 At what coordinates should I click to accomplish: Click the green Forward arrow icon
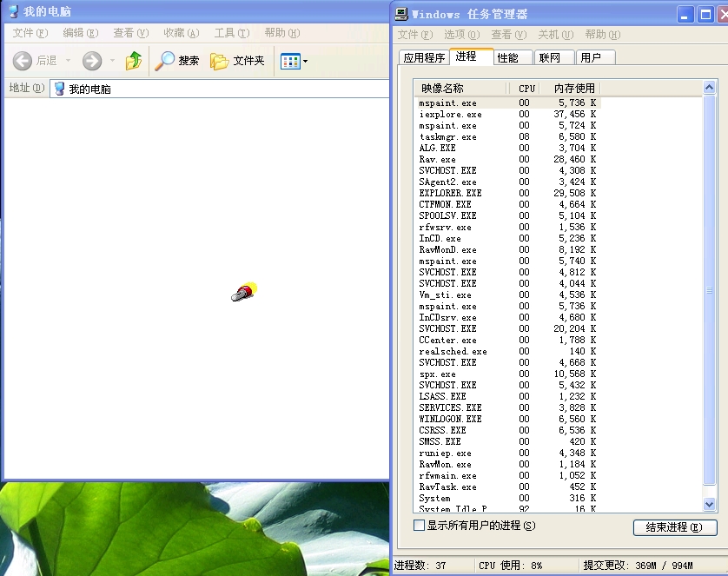pos(92,61)
